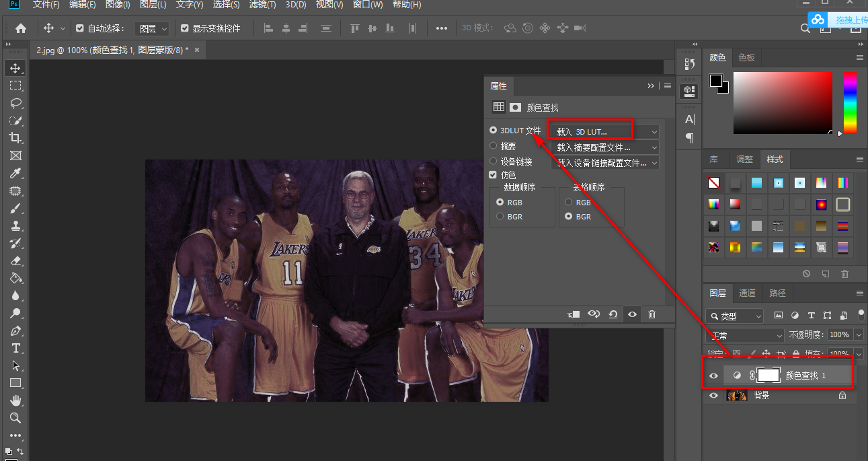The height and width of the screenshot is (461, 868).
Task: Switch to the 调整 tab
Action: pyautogui.click(x=745, y=159)
